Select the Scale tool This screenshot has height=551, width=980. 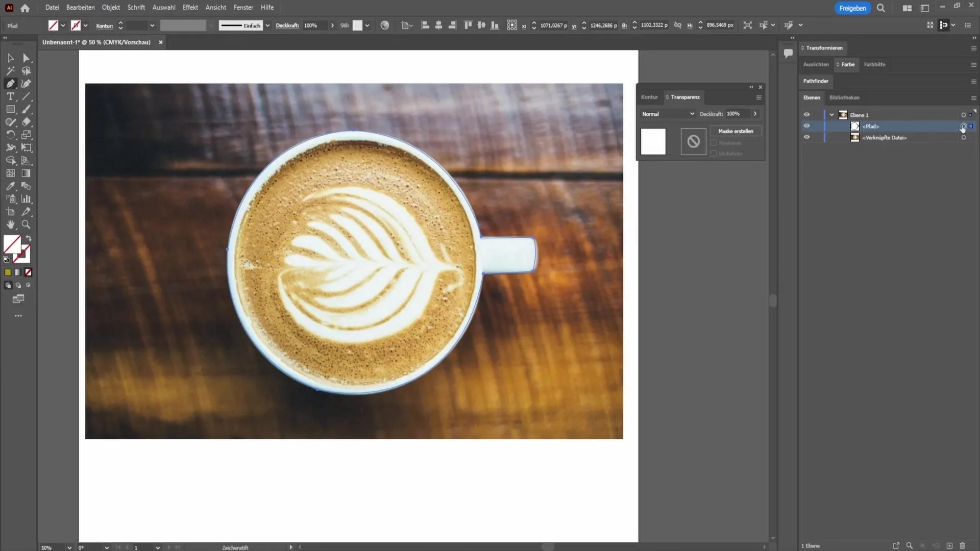point(27,135)
